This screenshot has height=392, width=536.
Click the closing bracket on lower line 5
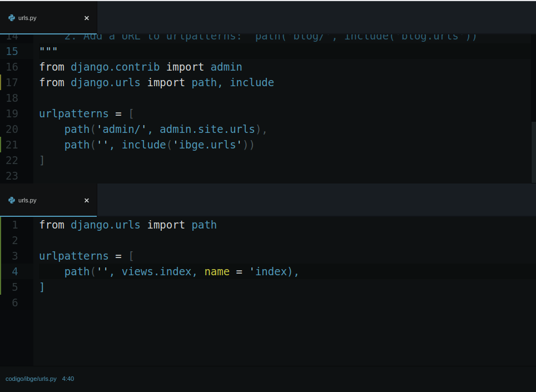point(42,287)
